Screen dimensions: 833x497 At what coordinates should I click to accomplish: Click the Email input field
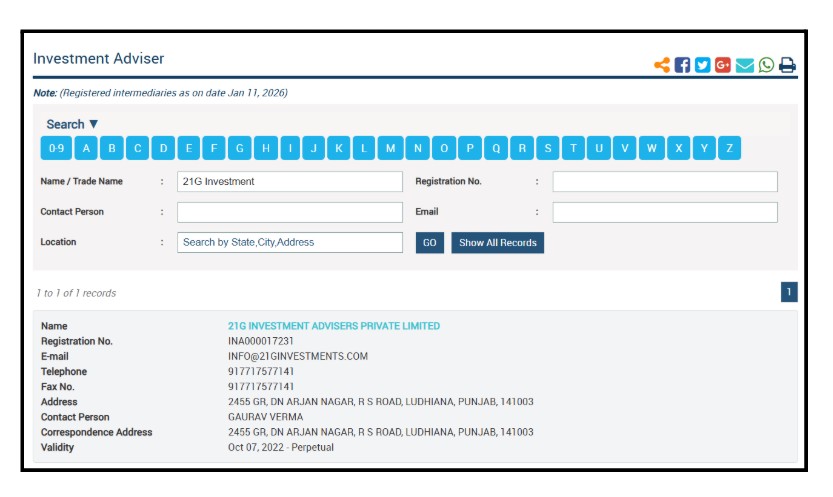(x=665, y=212)
